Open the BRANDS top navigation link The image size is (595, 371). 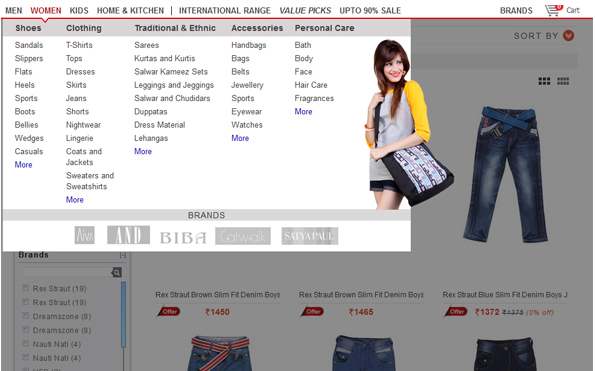[x=516, y=11]
